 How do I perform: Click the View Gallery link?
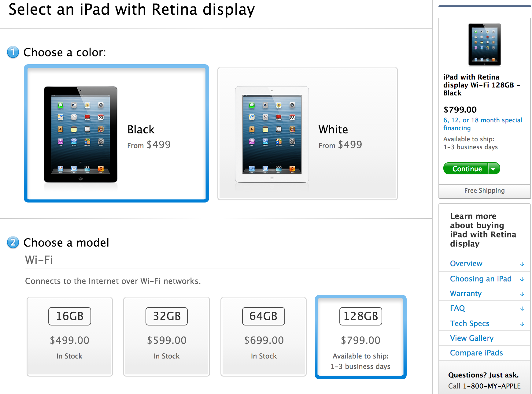coord(471,338)
